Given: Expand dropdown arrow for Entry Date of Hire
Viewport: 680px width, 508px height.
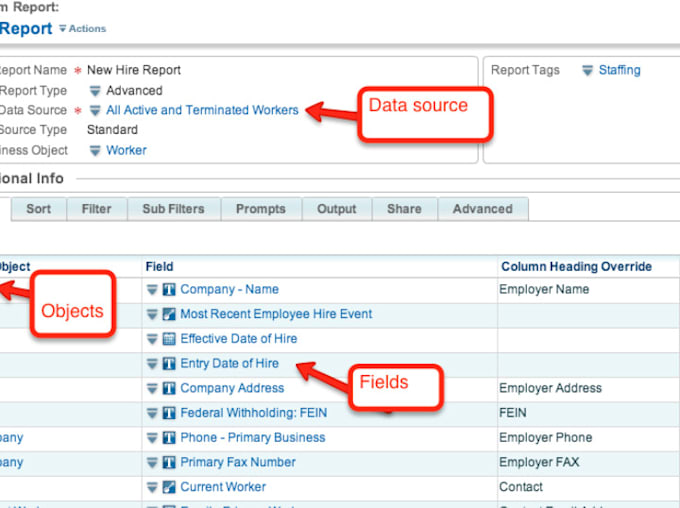Looking at the screenshot, I should pos(152,364).
